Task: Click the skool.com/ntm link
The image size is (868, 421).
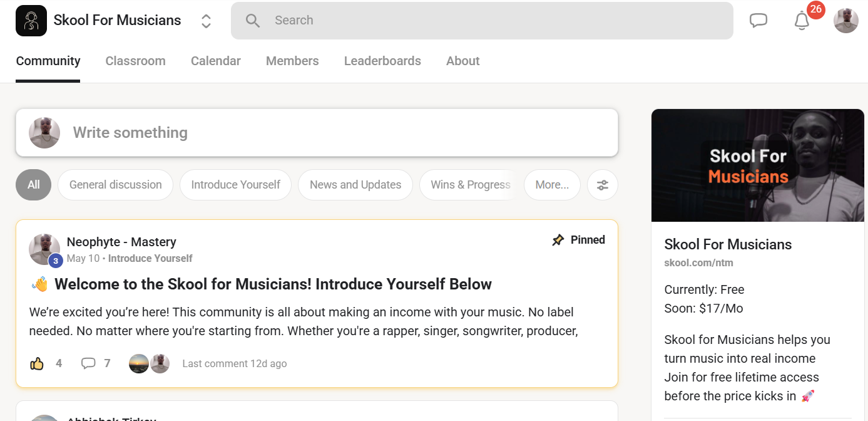Action: (698, 262)
